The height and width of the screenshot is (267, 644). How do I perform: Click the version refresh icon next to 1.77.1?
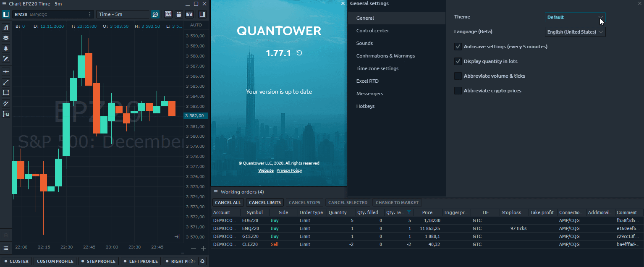(x=299, y=53)
